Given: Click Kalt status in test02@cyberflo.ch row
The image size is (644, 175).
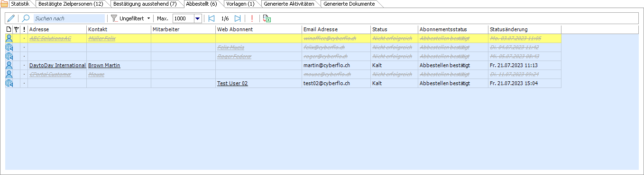Looking at the screenshot, I should coord(394,83).
